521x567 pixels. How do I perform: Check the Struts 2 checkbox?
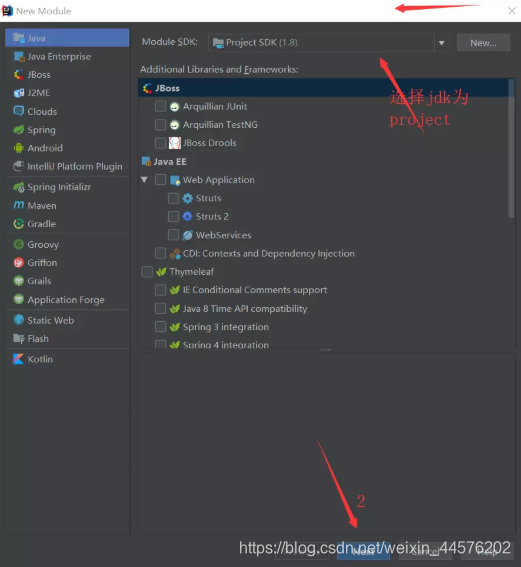point(174,216)
